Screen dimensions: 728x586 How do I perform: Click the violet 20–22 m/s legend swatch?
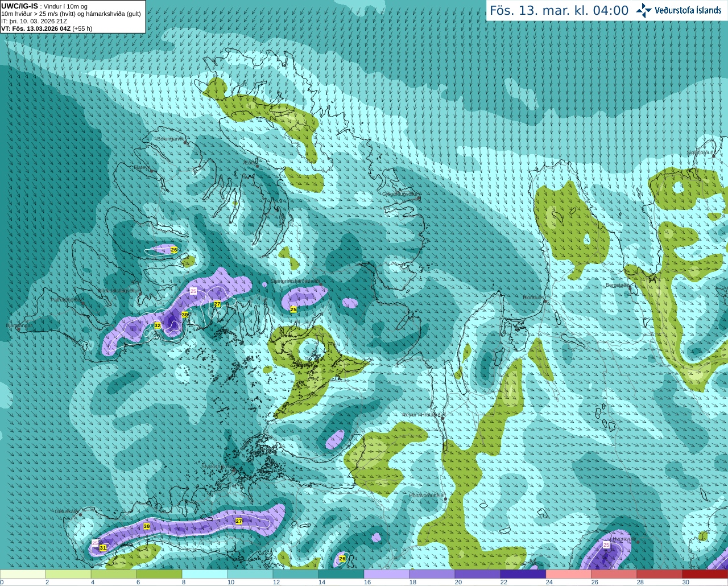478,574
